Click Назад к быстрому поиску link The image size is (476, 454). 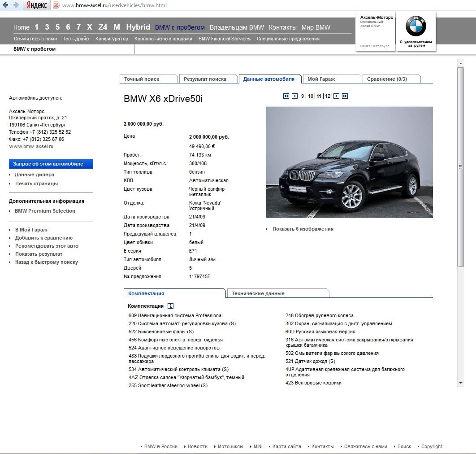[x=47, y=262]
